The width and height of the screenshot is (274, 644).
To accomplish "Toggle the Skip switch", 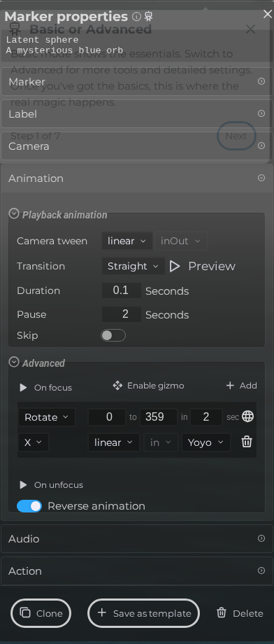I will (x=113, y=335).
